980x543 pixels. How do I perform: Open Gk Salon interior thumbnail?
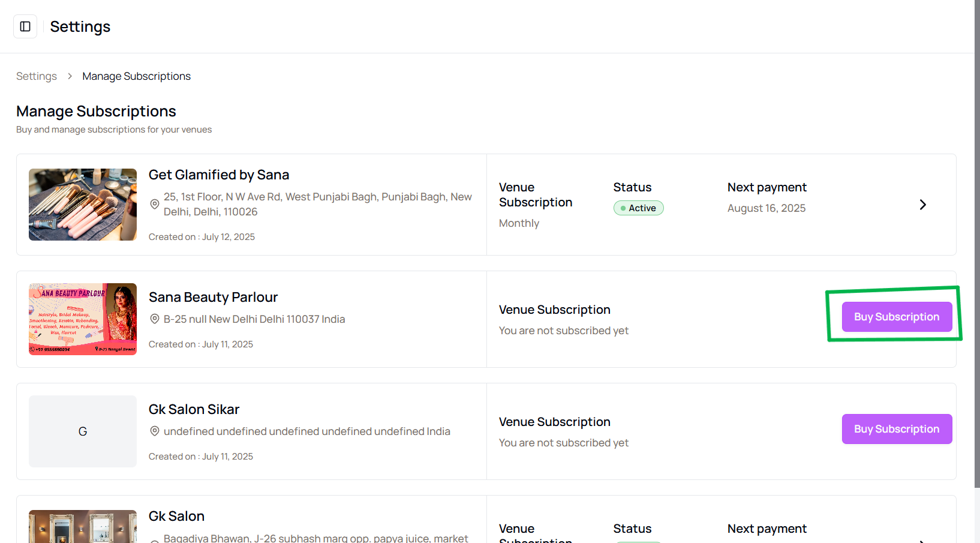click(x=83, y=526)
